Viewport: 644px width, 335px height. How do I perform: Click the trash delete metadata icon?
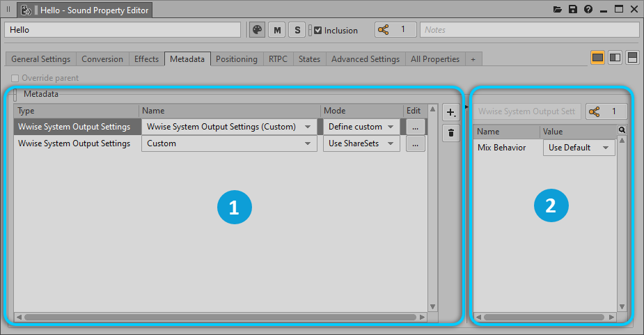(450, 132)
